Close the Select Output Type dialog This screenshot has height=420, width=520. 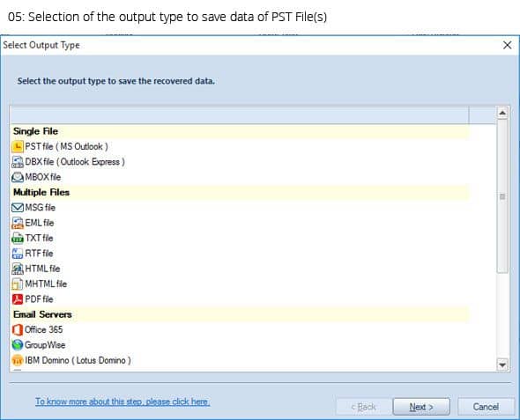[x=507, y=45]
